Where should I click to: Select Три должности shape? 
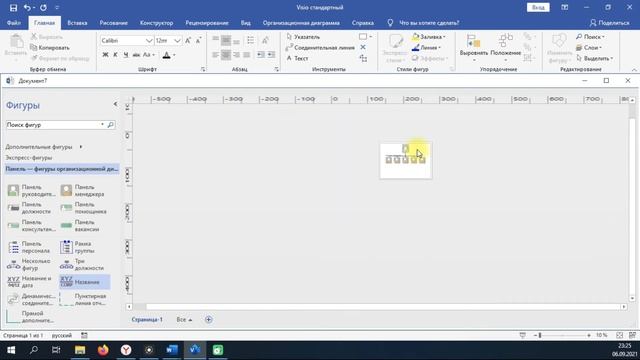(x=82, y=264)
